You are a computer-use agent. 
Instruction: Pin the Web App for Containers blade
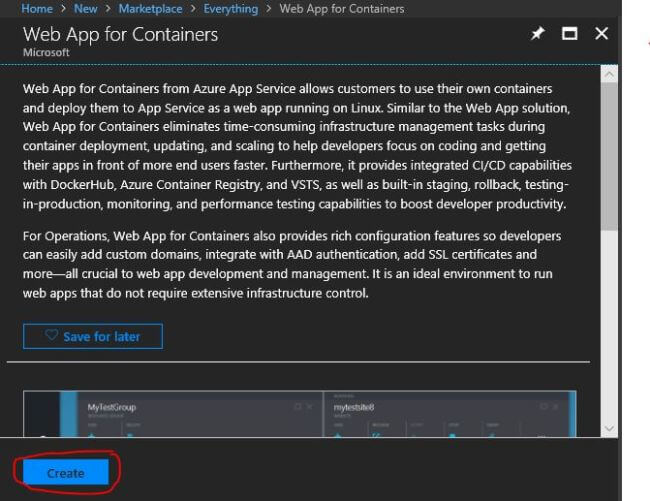pyautogui.click(x=538, y=34)
